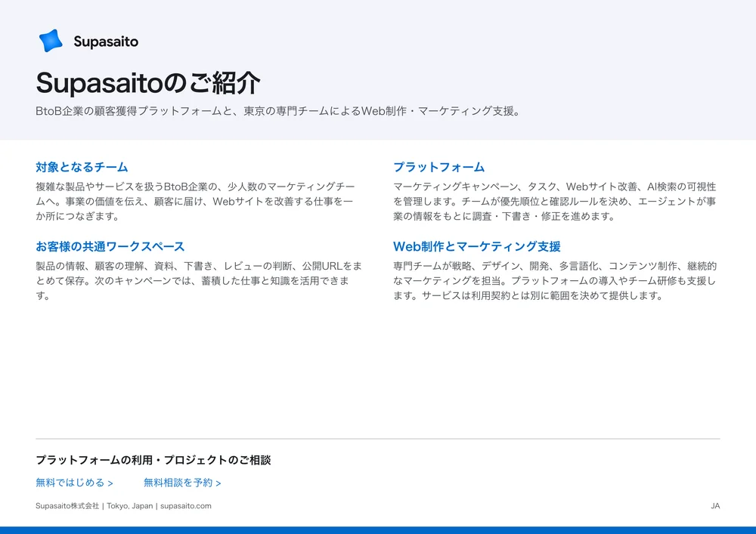Click the paragraph starting 製品の情報、顧客の理解
This screenshot has height=534, width=756.
tap(199, 281)
